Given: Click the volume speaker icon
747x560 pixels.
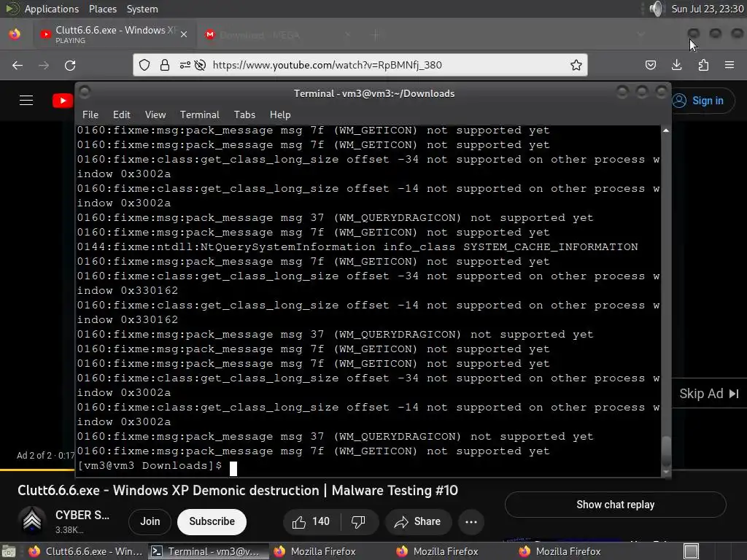Looking at the screenshot, I should [x=656, y=9].
